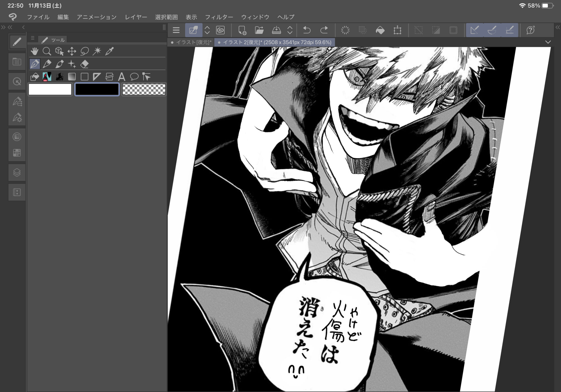The image size is (561, 392).
Task: Select the Text tool
Action: click(121, 77)
